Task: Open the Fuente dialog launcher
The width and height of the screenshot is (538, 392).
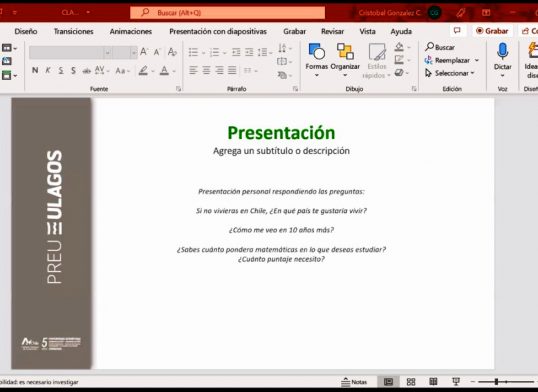Action: 178,89
